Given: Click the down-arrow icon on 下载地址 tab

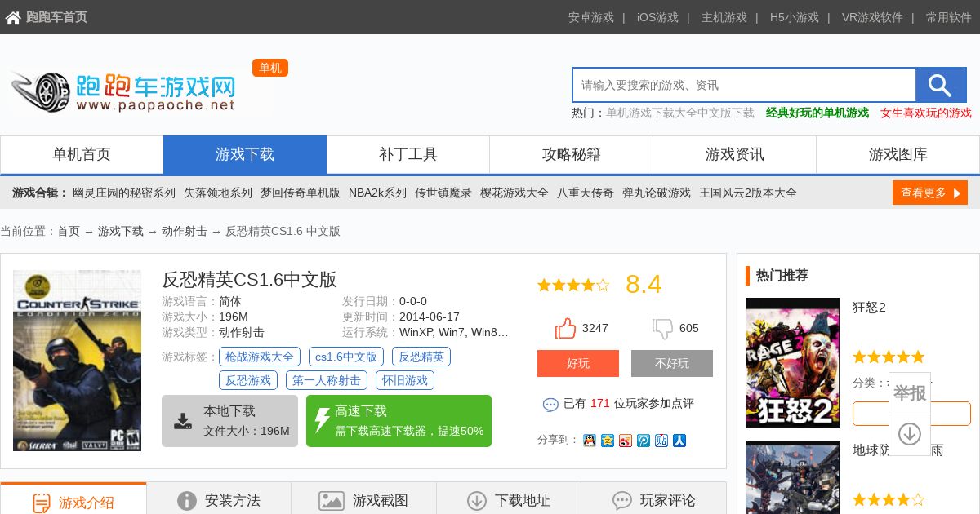Looking at the screenshot, I should pos(476,500).
